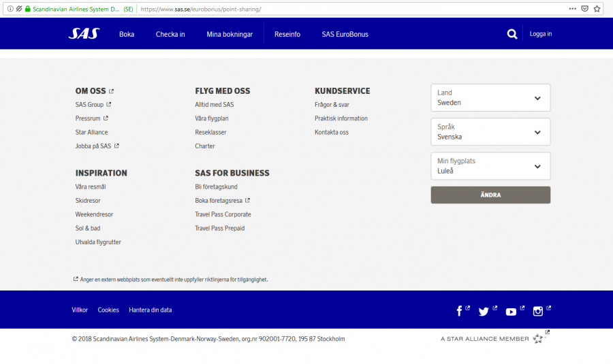Viewport: 613px width, 364px height.
Task: Open SAS Instagram page icon
Action: click(x=538, y=311)
